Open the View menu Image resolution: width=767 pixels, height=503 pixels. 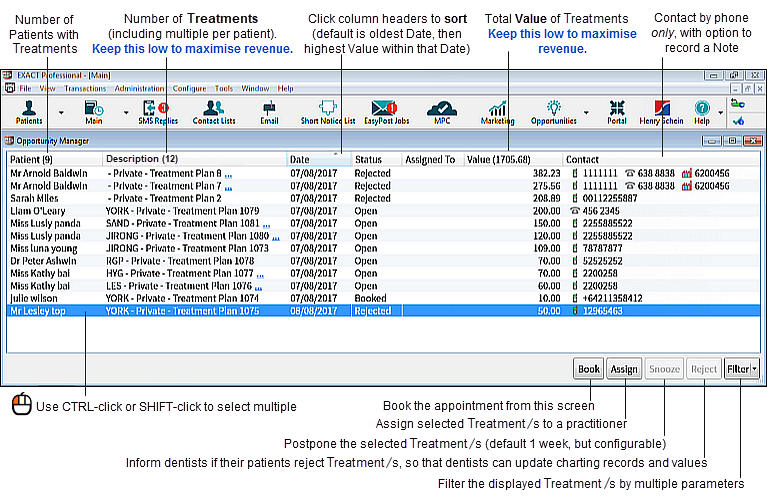pyautogui.click(x=47, y=89)
